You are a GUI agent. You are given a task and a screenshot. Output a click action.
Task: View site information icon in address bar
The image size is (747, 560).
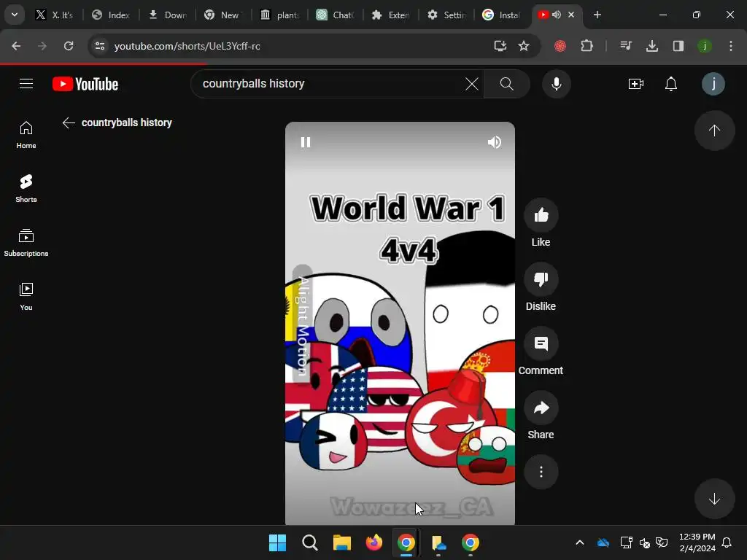point(100,46)
